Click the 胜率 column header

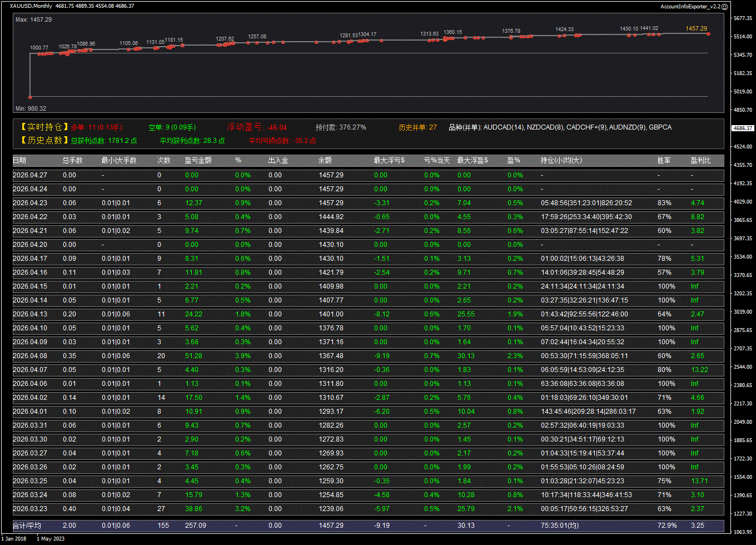[x=664, y=160]
